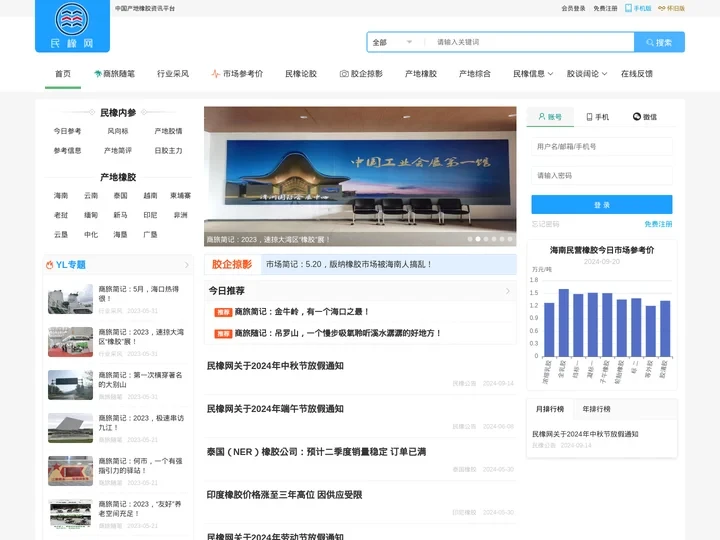The width and height of the screenshot is (720, 540).
Task: Switch to the 怀旧版 classic version
Action: [671, 8]
